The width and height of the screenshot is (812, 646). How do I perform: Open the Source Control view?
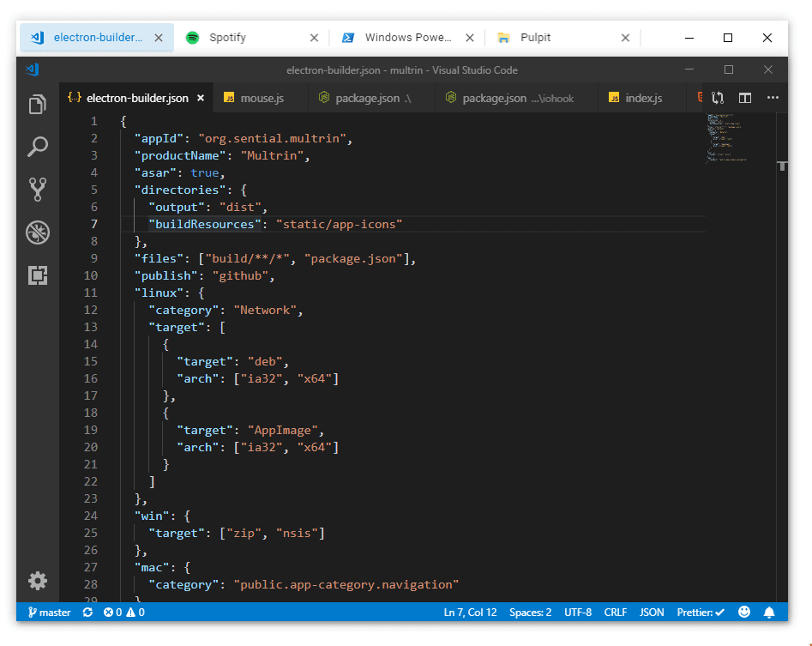click(x=37, y=190)
